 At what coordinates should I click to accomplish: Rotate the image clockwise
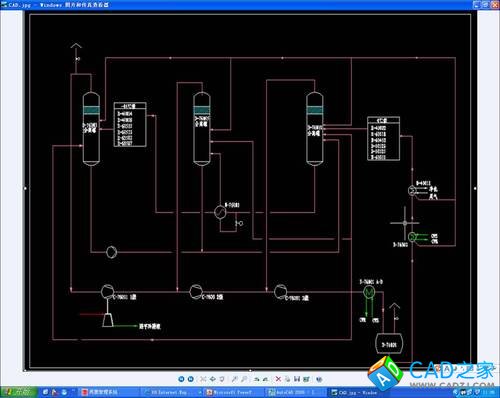256,379
